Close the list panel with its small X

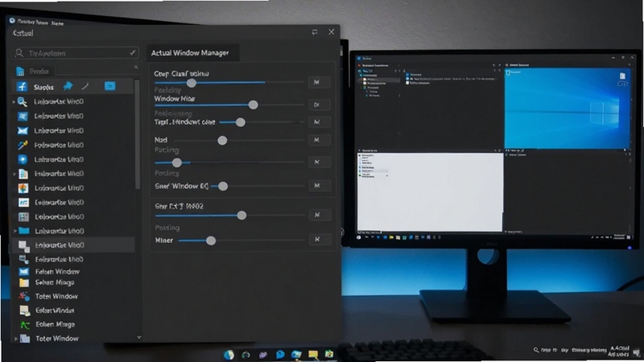pos(136,67)
